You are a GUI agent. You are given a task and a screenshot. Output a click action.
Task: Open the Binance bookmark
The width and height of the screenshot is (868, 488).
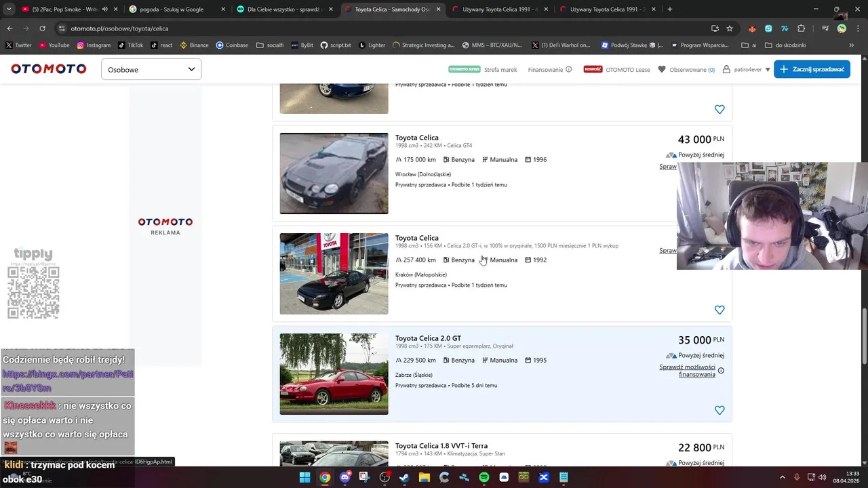pyautogui.click(x=195, y=45)
